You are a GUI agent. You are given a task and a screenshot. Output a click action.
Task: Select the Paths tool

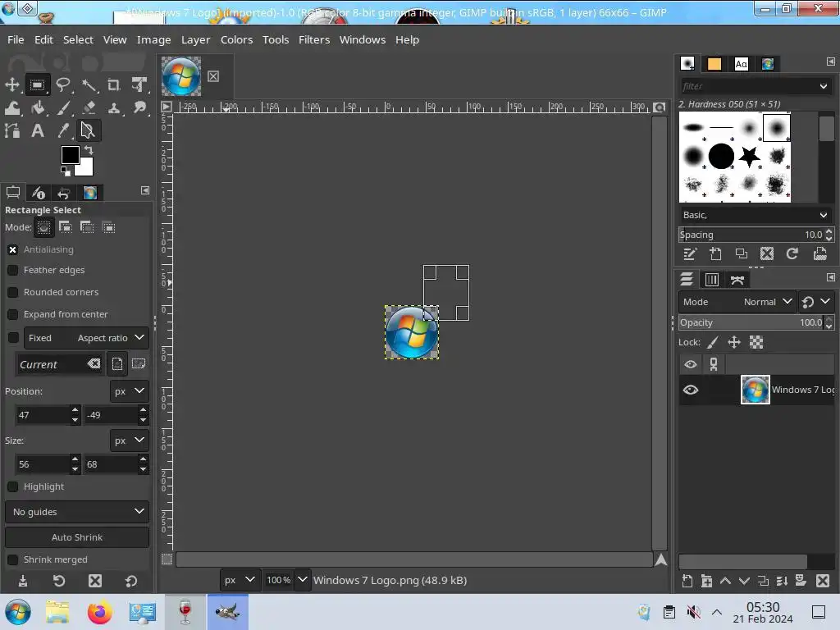[x=12, y=130]
